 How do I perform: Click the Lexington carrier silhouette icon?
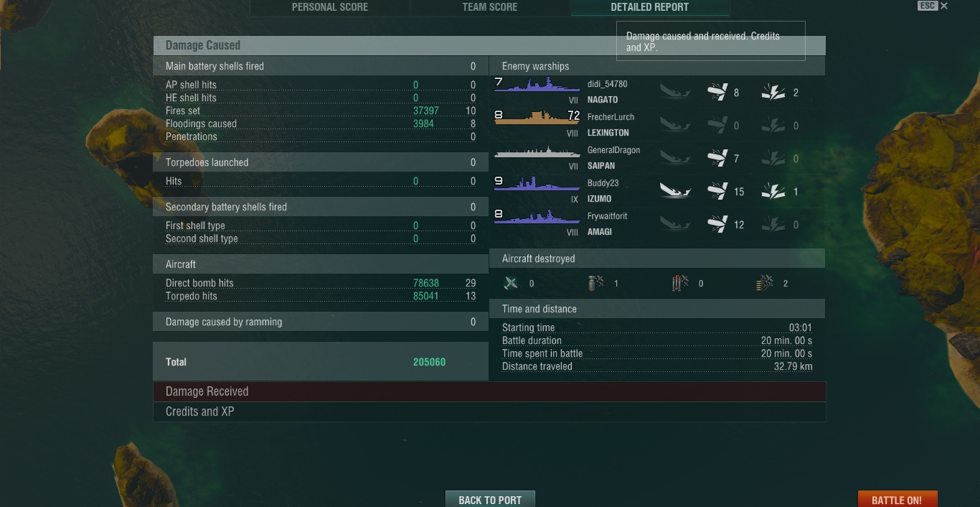[537, 118]
